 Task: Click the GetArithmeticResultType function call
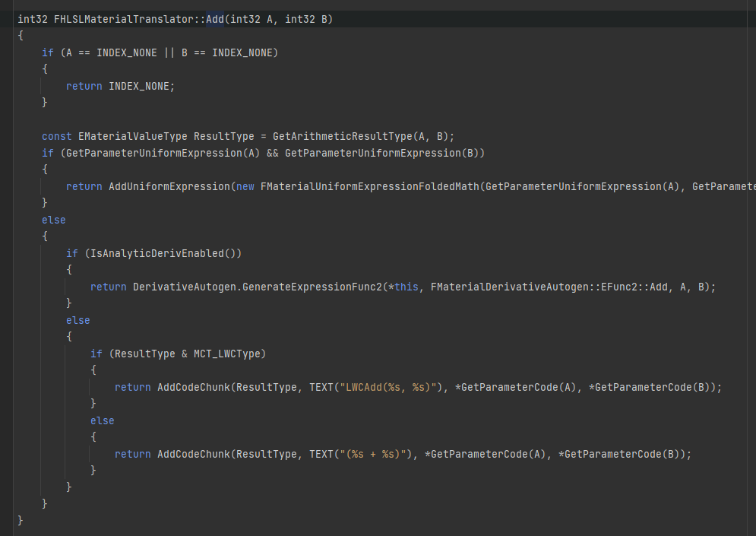343,136
